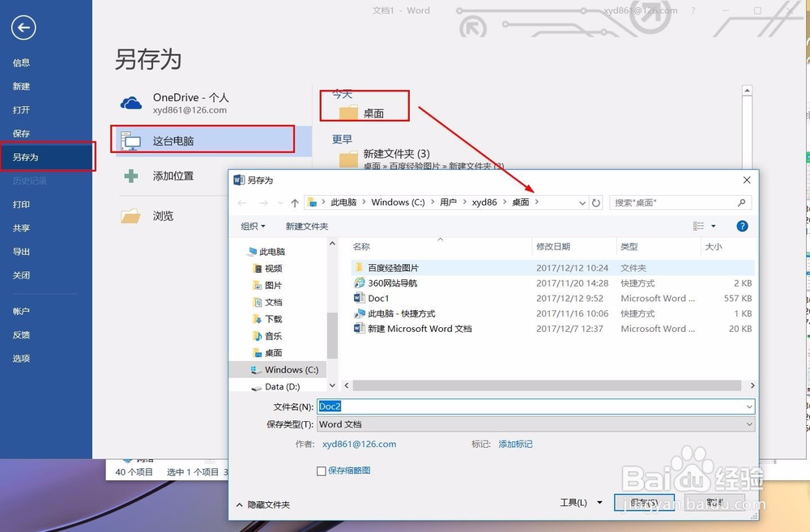Click the 新建文件夹 (3) recent folder icon
The image size is (810, 532).
point(348,159)
